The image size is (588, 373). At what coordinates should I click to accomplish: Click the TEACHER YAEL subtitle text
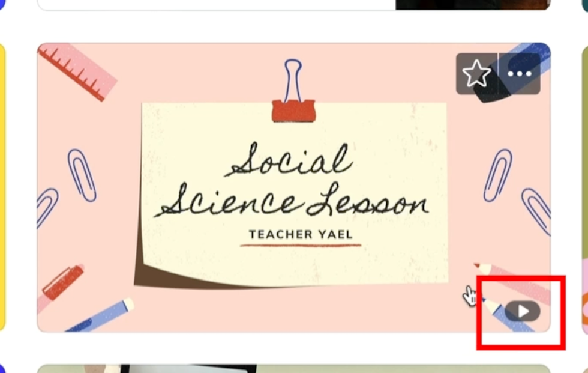[x=301, y=234]
